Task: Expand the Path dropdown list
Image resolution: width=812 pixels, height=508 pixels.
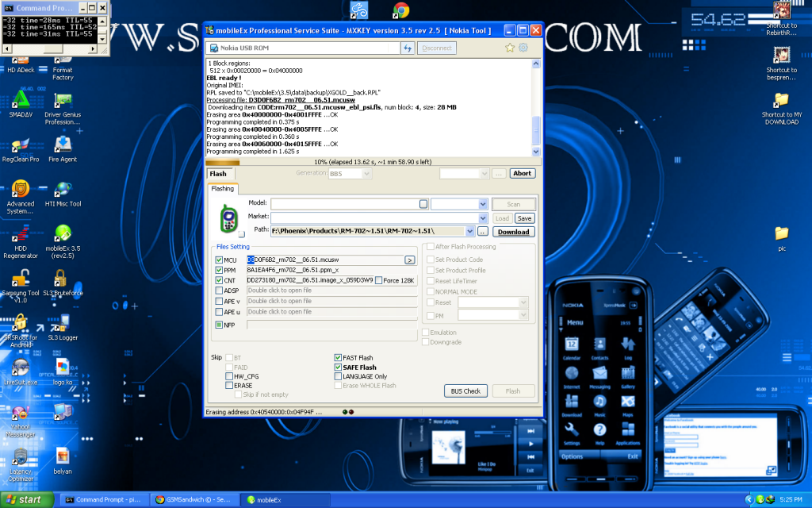Action: pos(483,232)
